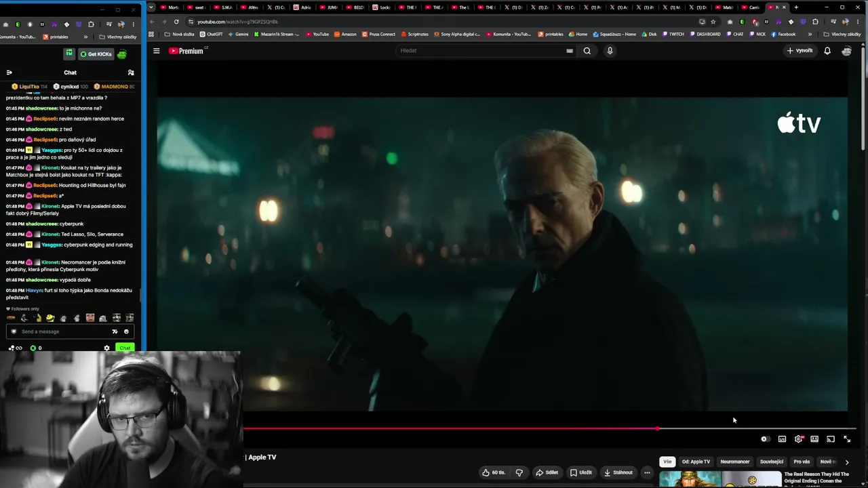868x488 pixels.
Task: Toggle subtitles in the video player
Action: 782,439
